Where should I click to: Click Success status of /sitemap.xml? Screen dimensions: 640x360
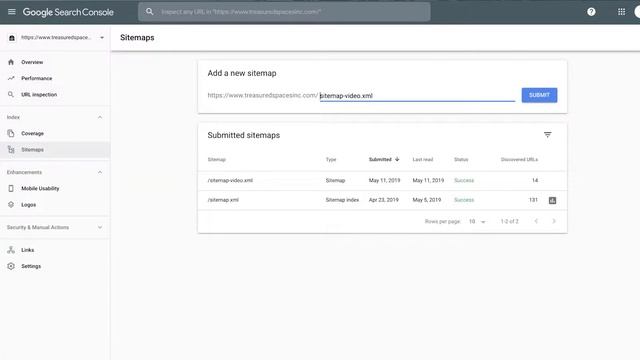click(464, 200)
